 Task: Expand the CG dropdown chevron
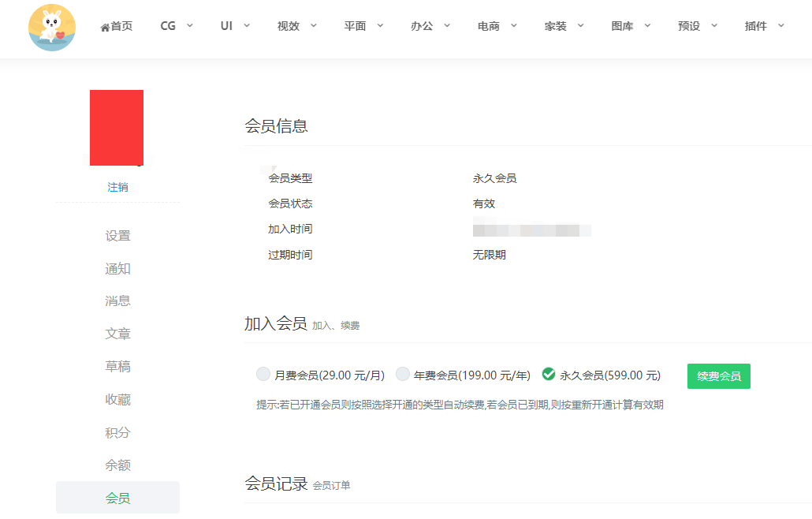coord(189,25)
